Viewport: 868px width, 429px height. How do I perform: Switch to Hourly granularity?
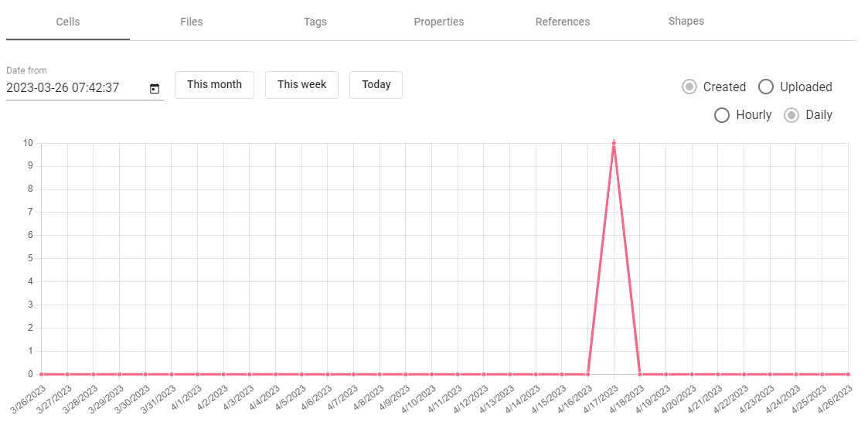pyautogui.click(x=722, y=115)
